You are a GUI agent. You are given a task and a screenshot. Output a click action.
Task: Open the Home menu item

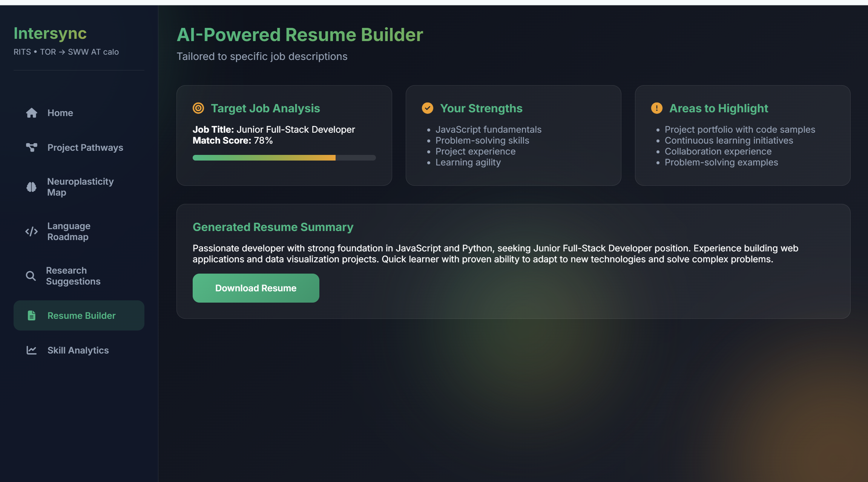60,113
